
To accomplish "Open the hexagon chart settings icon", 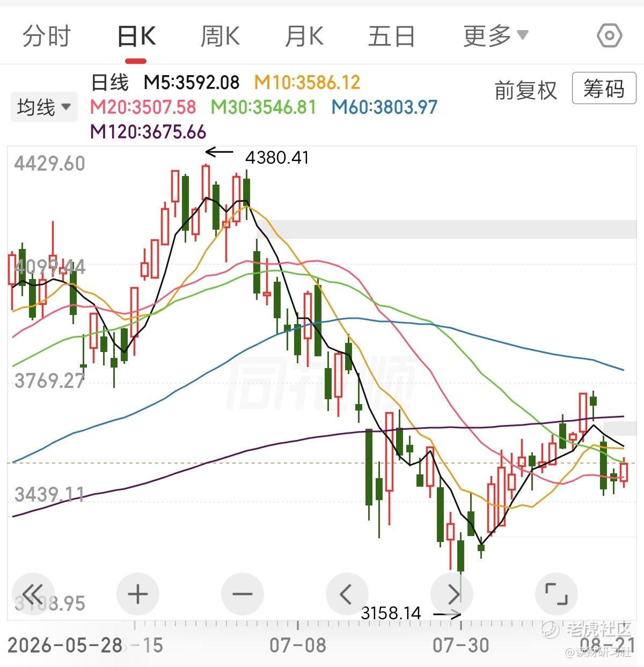I will pyautogui.click(x=610, y=36).
